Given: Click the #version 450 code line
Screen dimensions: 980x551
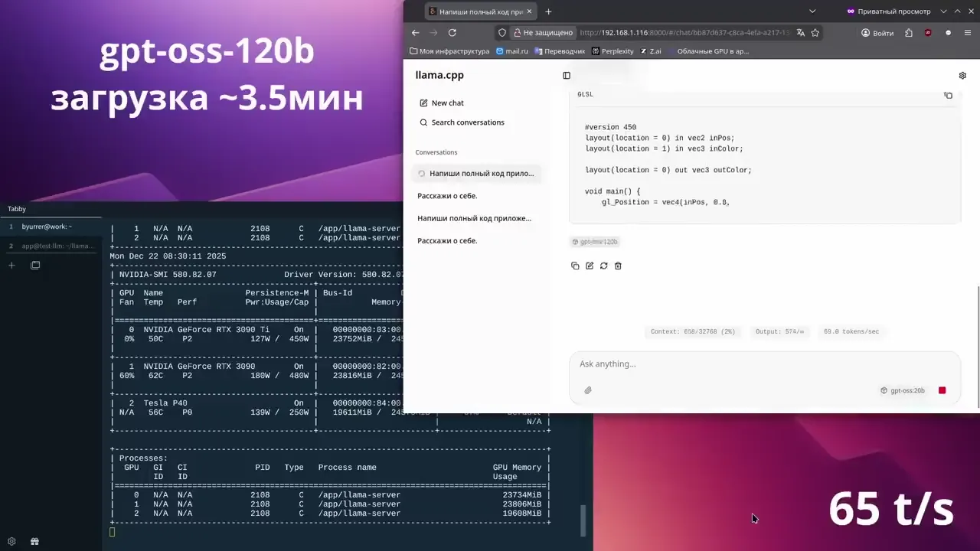Looking at the screenshot, I should [610, 128].
